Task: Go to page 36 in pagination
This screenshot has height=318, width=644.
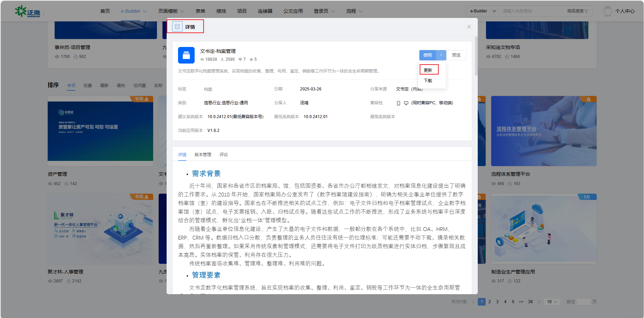Action: click(530, 302)
